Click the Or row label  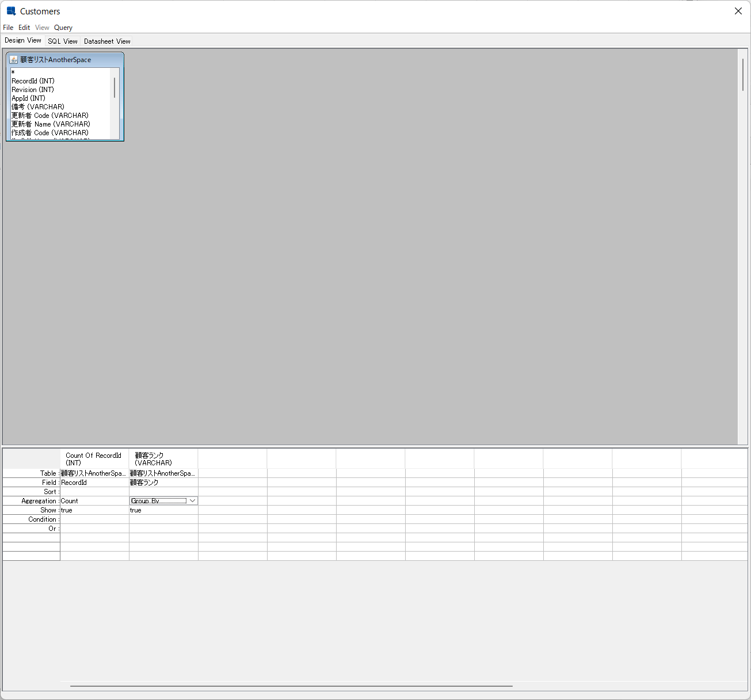(x=32, y=529)
